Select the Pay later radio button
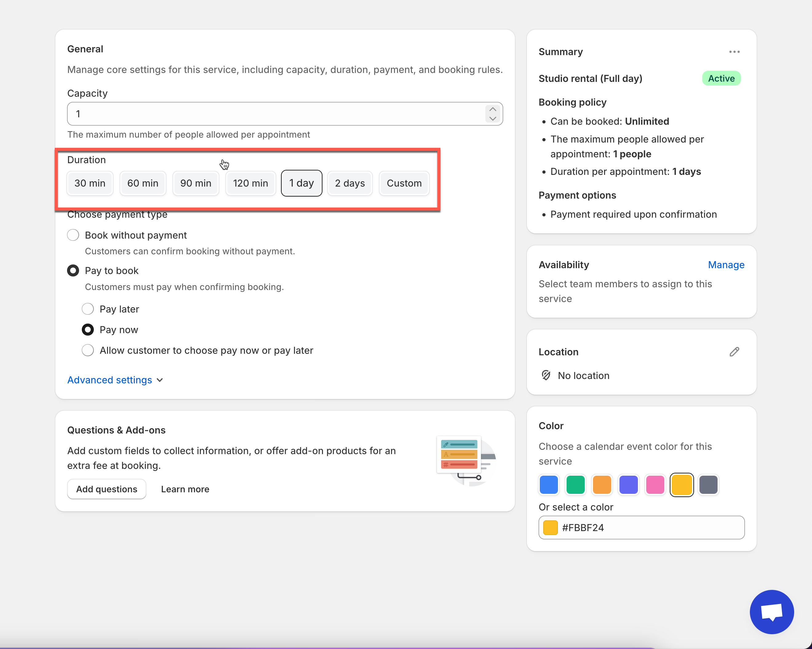 [88, 309]
